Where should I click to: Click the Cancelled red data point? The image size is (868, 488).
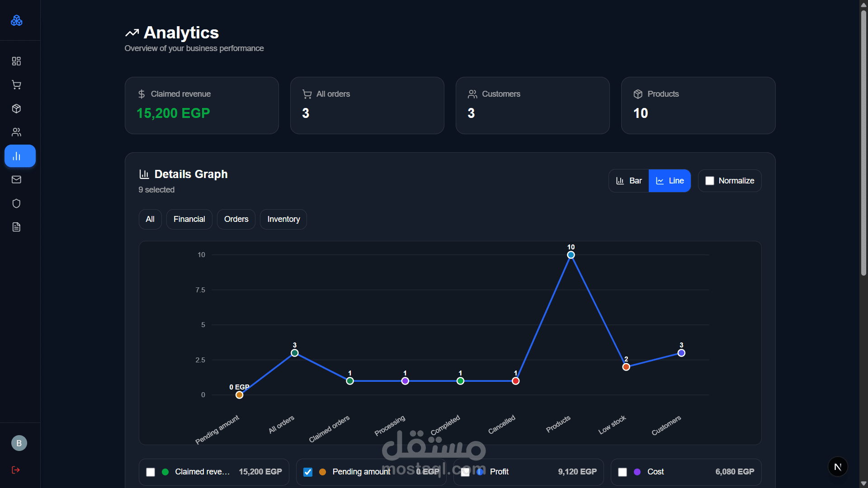click(516, 381)
